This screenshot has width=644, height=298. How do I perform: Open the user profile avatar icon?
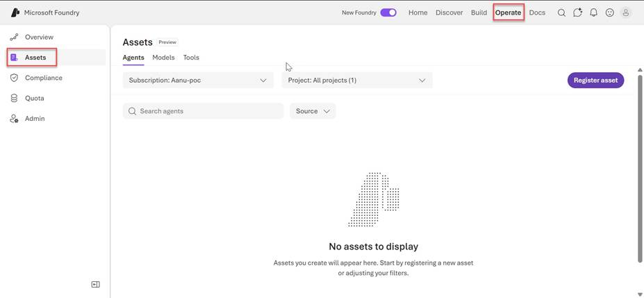click(x=626, y=13)
